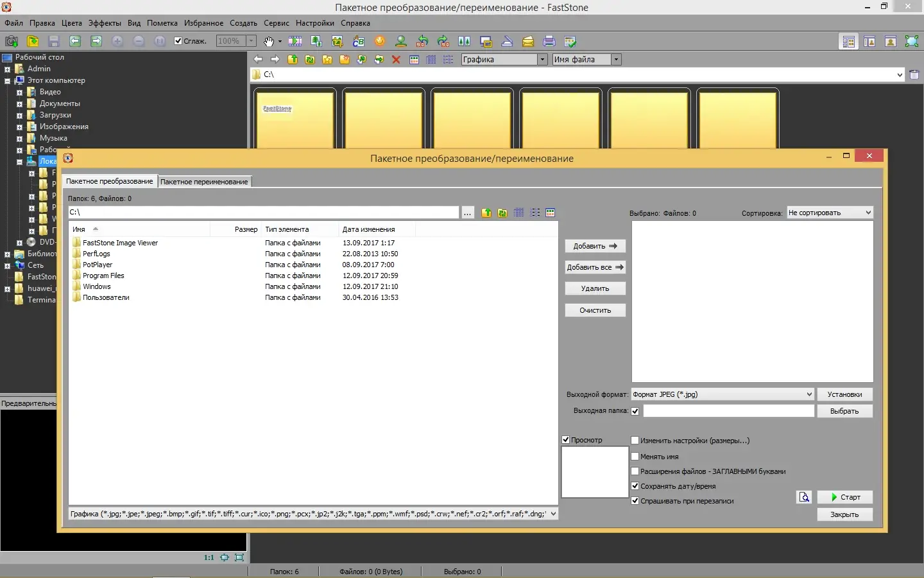
Task: Click the hand pan tool icon
Action: point(269,41)
